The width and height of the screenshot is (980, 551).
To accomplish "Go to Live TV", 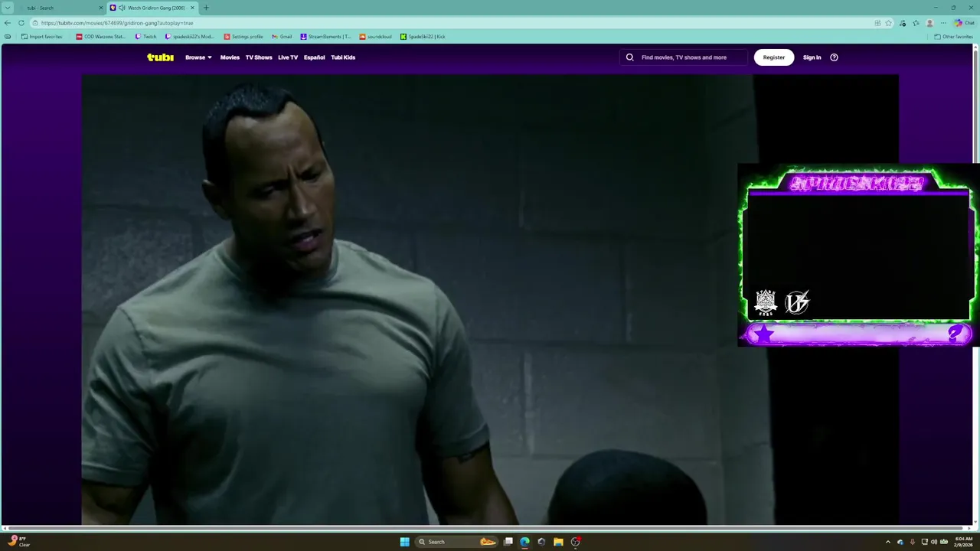I will [x=288, y=57].
